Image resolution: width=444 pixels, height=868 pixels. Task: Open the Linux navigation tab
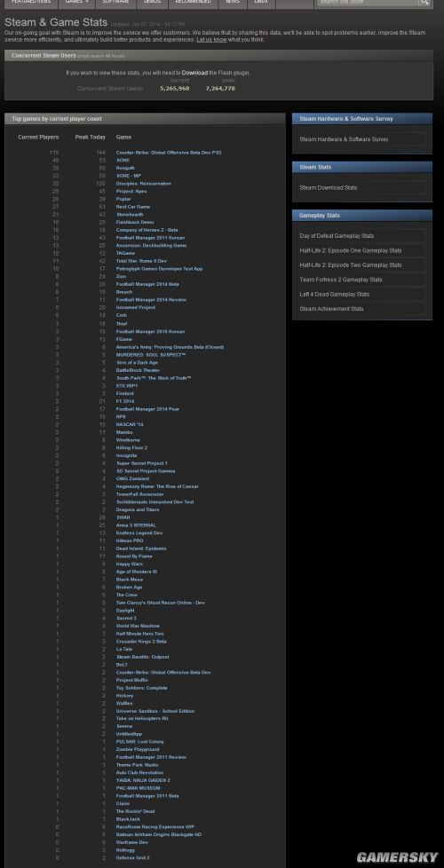pos(261,3)
